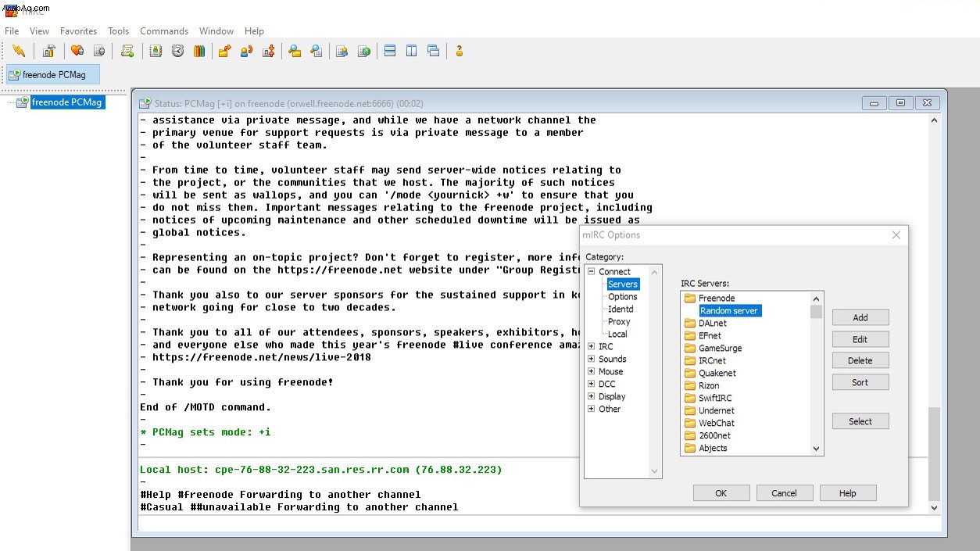980x551 pixels.
Task: Open the Favorites heart toolbar icon
Action: 77,52
